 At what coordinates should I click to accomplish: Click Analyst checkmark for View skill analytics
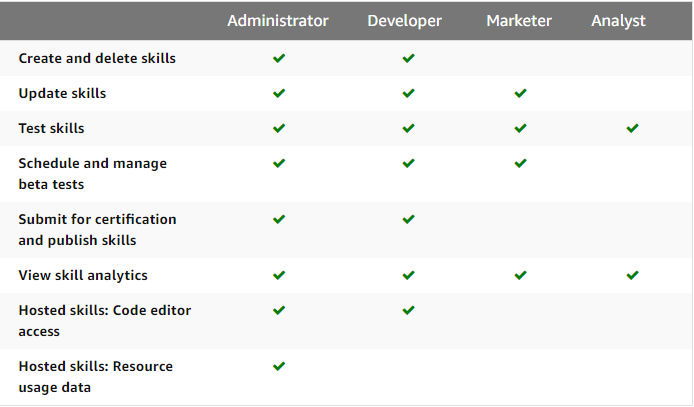pos(632,275)
